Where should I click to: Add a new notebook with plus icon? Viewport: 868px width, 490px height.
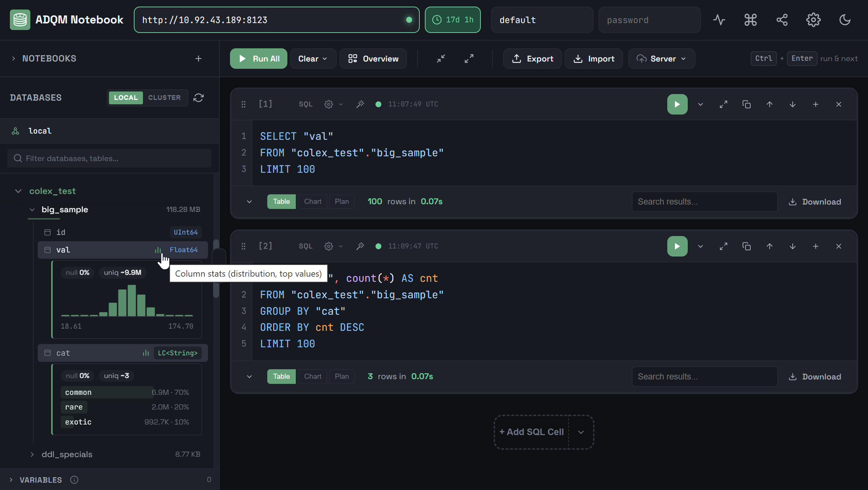tap(199, 59)
